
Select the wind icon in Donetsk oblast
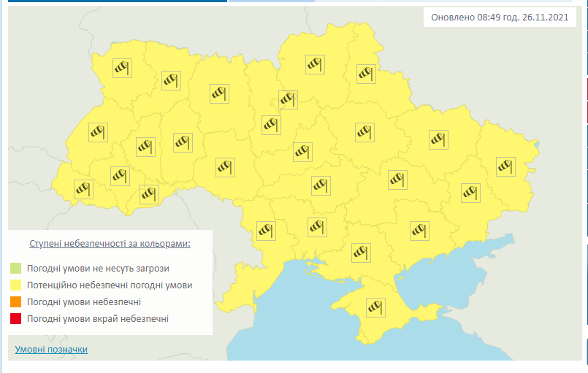pyautogui.click(x=470, y=193)
